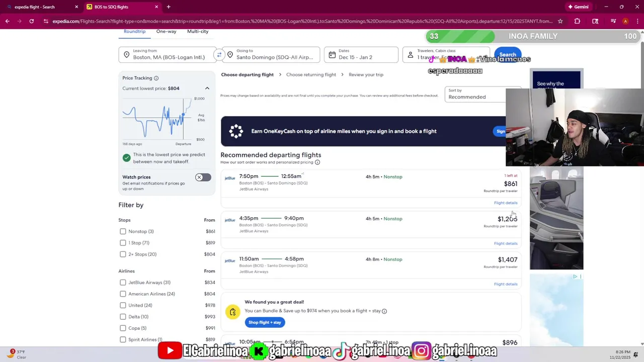Go to Choose returning flight step

click(x=311, y=74)
